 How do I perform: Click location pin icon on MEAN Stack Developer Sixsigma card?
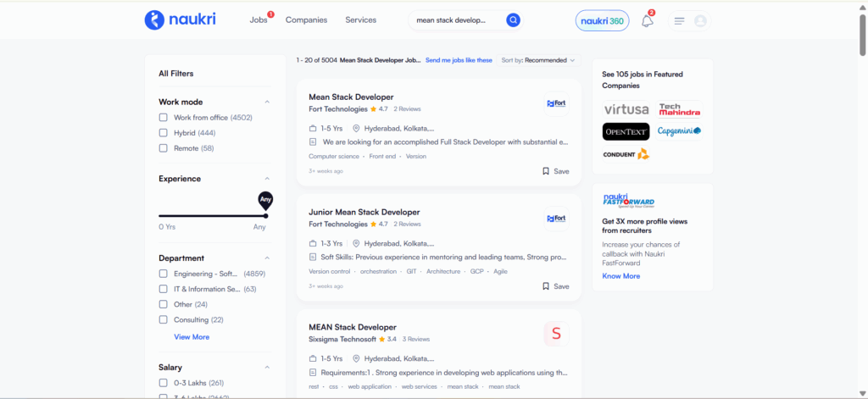[357, 358]
